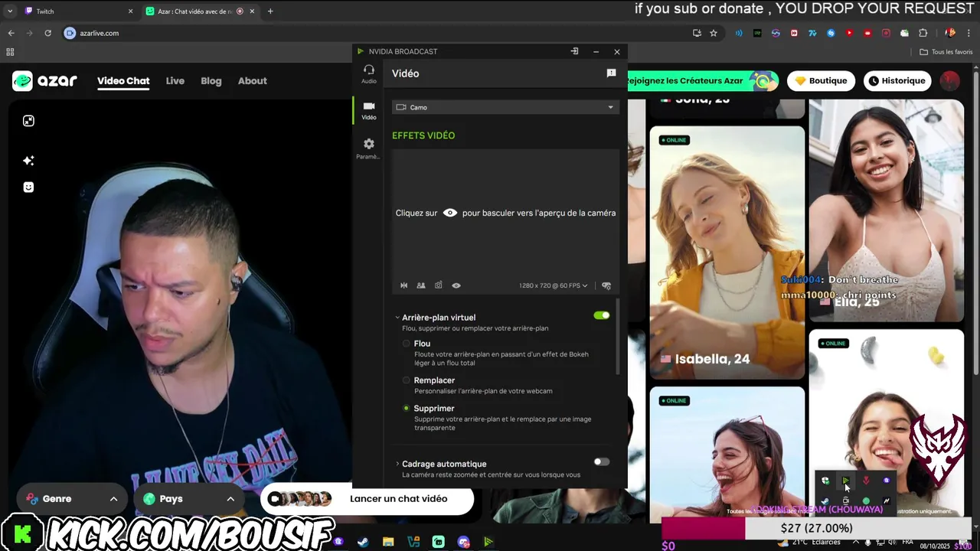
Task: Open Tous les favoris bookmarks folder
Action: (x=946, y=52)
